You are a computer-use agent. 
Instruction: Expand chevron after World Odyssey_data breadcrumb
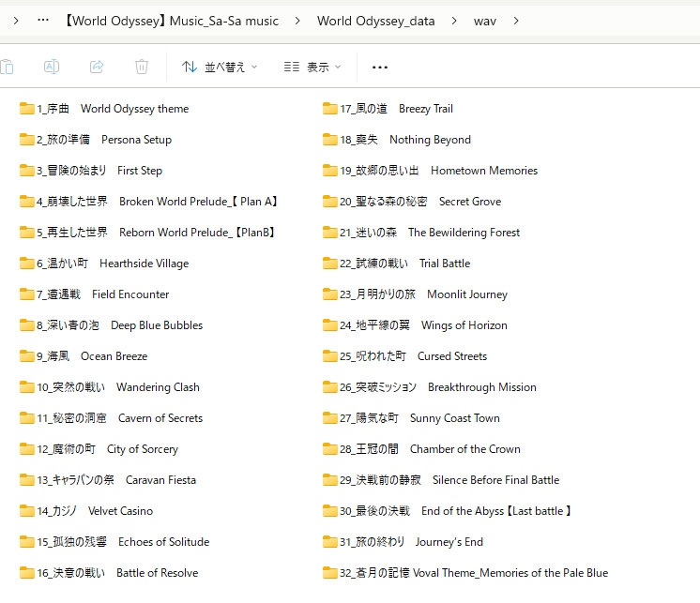pos(454,21)
